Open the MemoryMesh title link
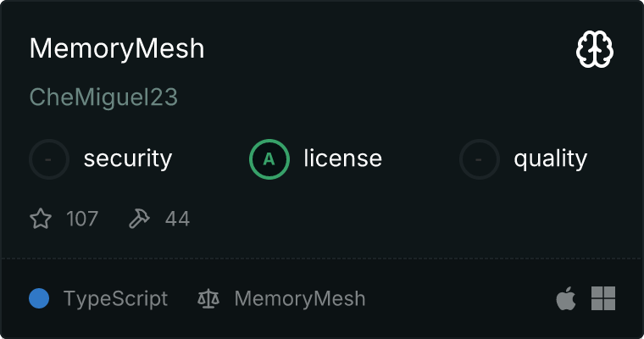The image size is (644, 339). (x=117, y=48)
